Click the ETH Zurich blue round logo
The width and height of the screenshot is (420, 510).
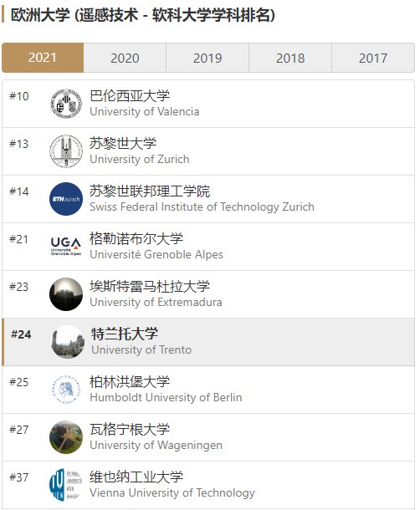pos(66,199)
